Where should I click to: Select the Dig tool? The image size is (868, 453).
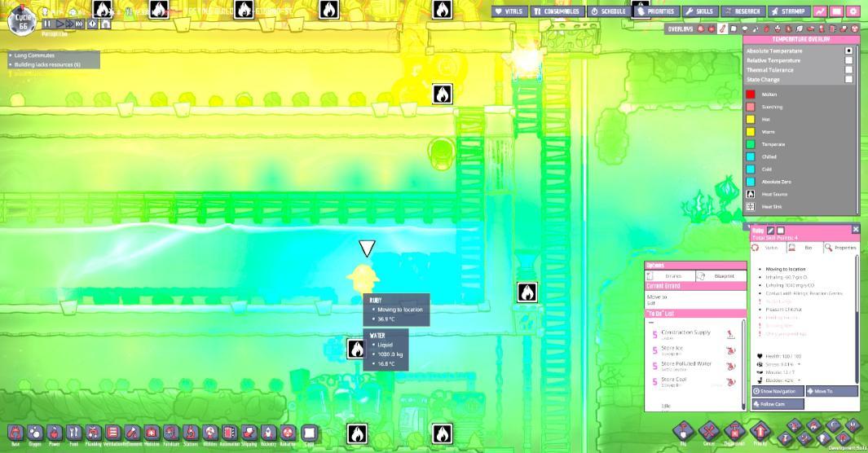click(683, 432)
